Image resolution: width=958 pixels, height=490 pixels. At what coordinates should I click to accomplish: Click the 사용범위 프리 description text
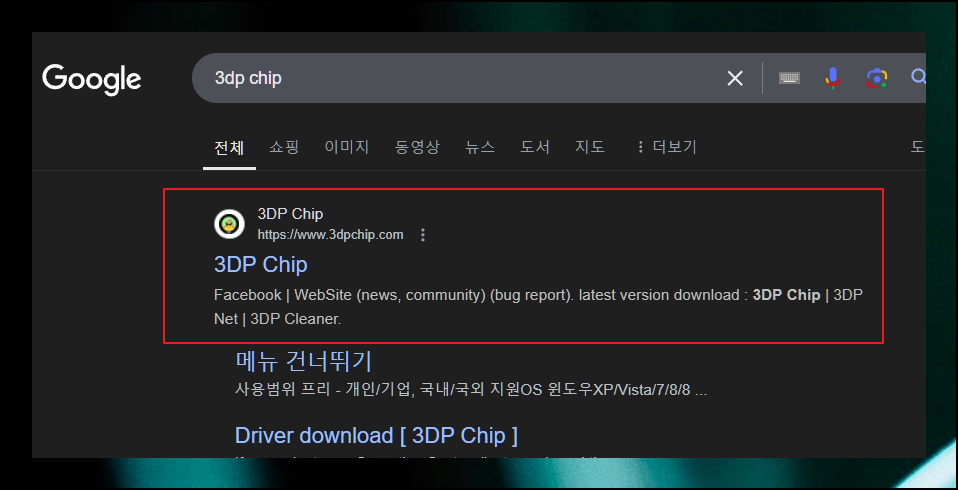pos(471,390)
